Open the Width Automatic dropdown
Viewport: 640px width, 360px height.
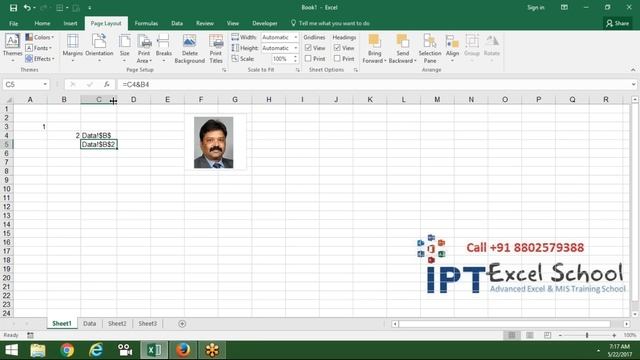[296, 37]
